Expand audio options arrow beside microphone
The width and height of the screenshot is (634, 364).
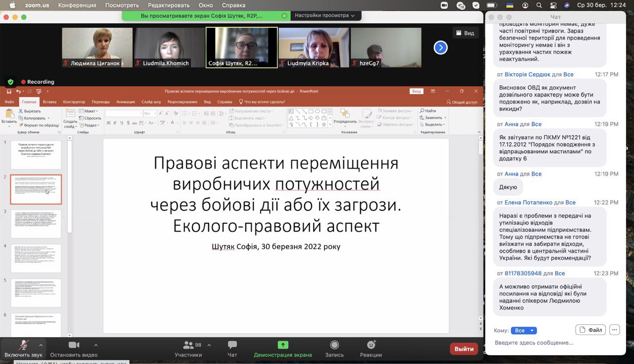[41, 345]
